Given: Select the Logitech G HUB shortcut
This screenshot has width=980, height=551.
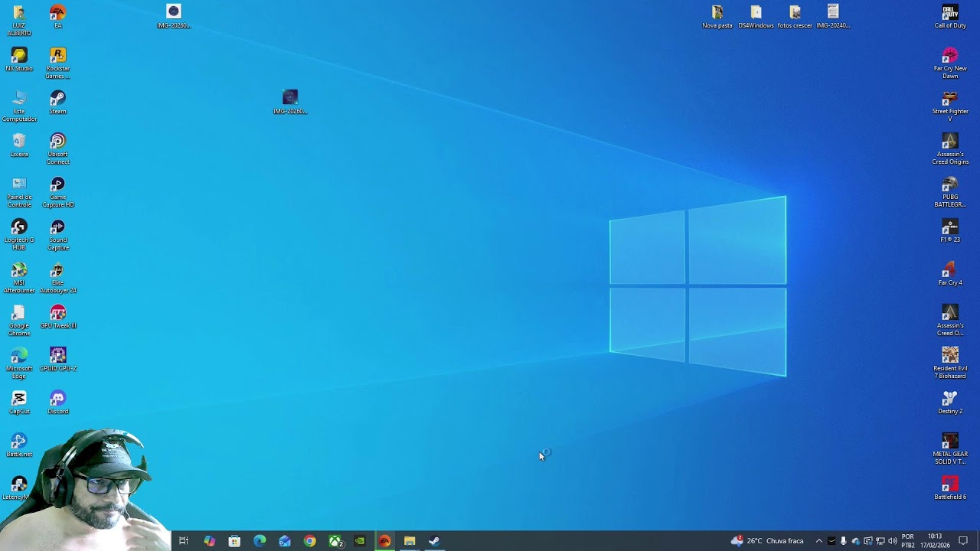Looking at the screenshot, I should click(19, 235).
